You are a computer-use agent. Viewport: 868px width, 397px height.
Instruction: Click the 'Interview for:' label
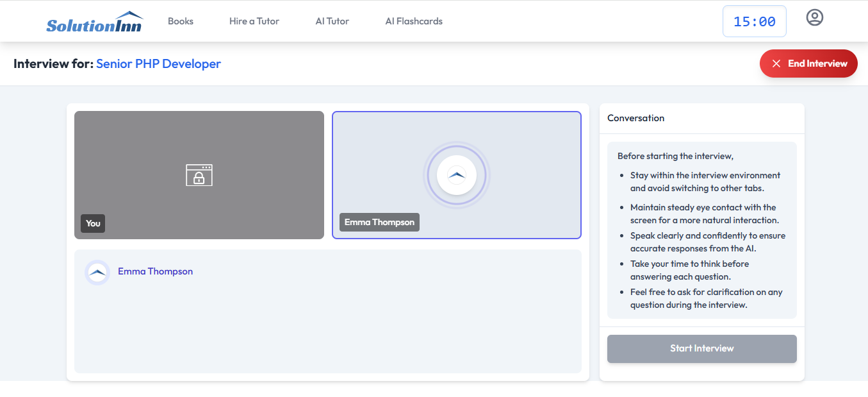[x=53, y=63]
